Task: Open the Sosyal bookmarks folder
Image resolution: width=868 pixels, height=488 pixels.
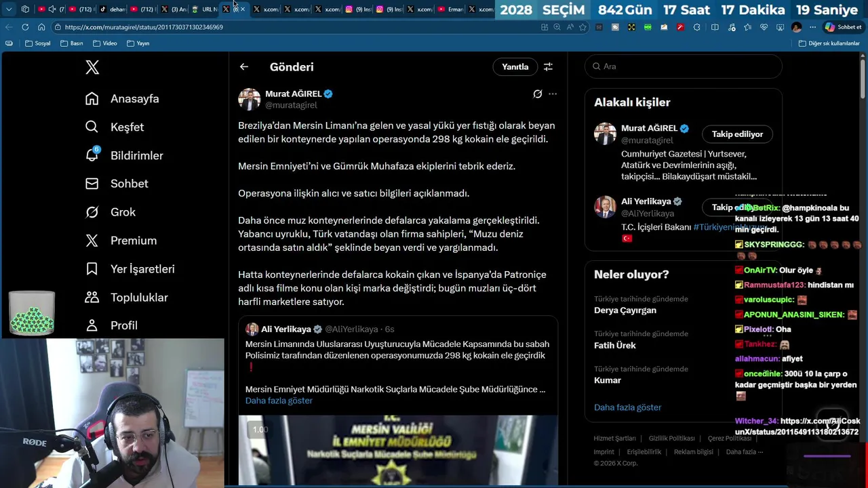Action: [x=38, y=43]
